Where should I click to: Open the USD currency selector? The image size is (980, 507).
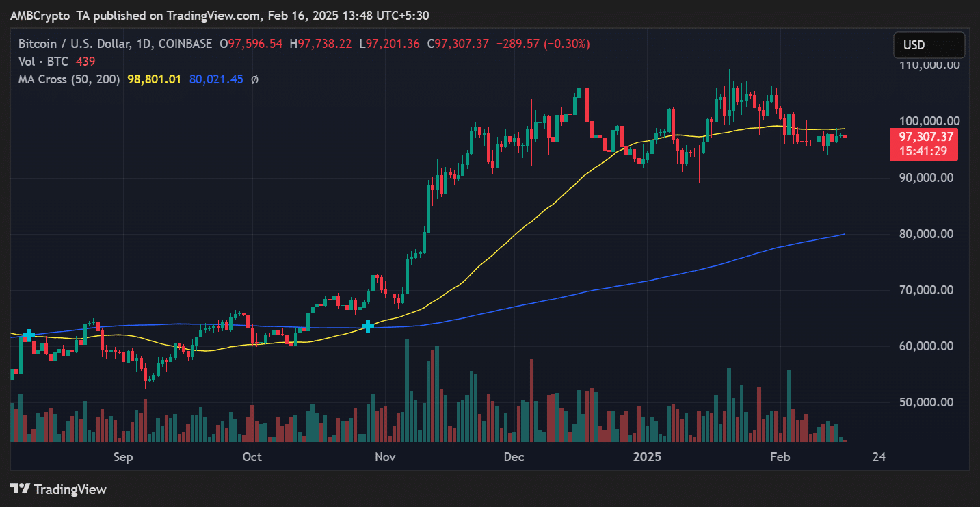click(x=929, y=44)
